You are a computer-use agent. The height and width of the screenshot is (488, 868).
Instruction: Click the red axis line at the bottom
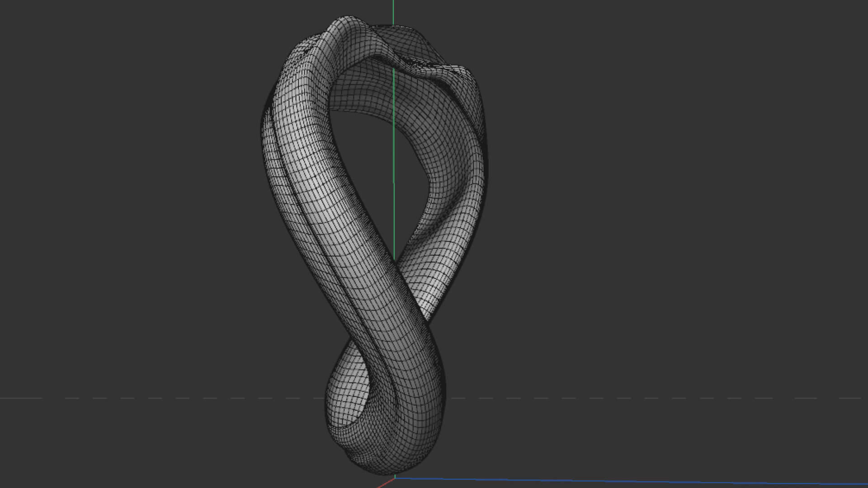385,484
